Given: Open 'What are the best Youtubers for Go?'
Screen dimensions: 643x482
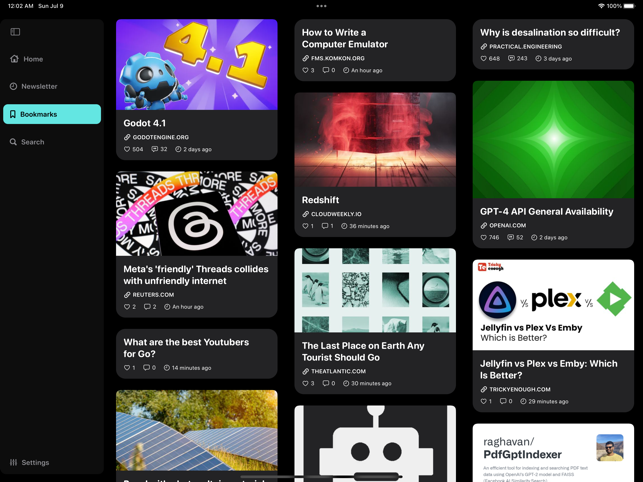Looking at the screenshot, I should [186, 348].
